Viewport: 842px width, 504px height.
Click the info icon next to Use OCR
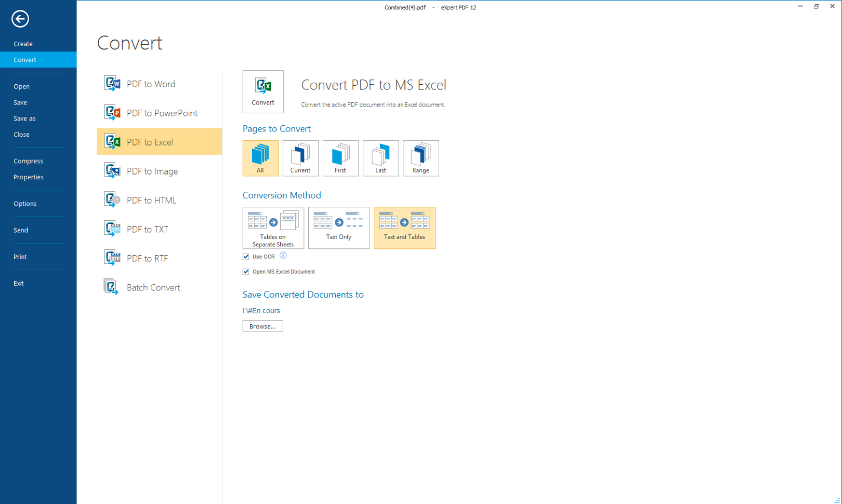click(x=283, y=256)
